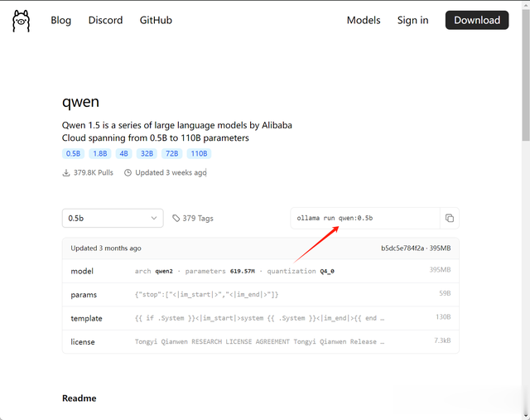Click the 7.3kB license size
This screenshot has height=420, width=530.
(442, 340)
